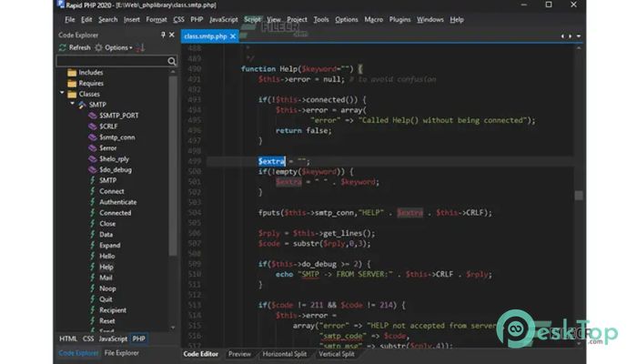Screen dimensions: 637x364
Task: Switch to the Code Explorer panel tab
Action: pos(78,353)
